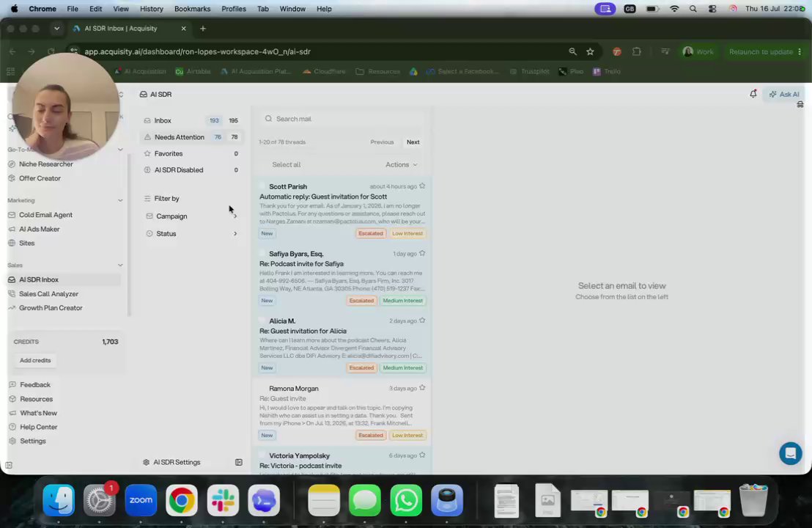Viewport: 812px width, 528px height.
Task: Collapse the Marketing section
Action: pyautogui.click(x=120, y=200)
